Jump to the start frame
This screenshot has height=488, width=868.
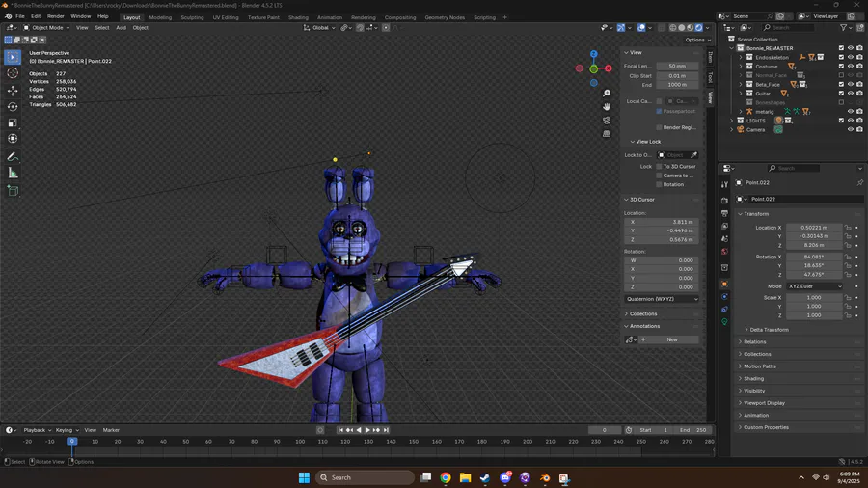pos(340,430)
